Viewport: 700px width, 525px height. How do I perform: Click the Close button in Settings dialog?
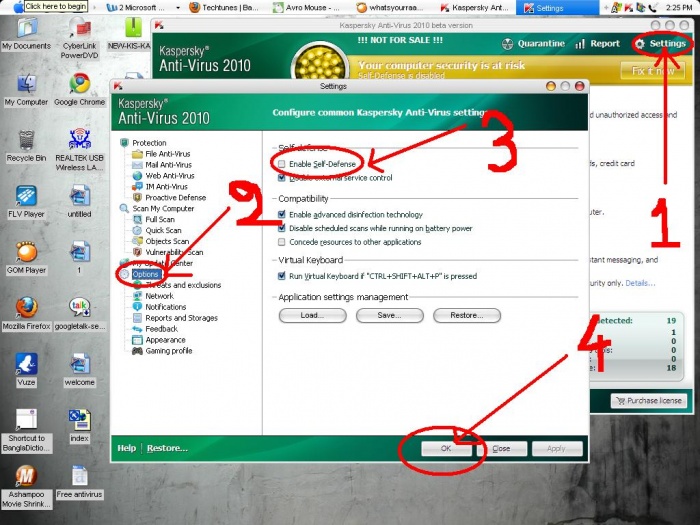(501, 449)
